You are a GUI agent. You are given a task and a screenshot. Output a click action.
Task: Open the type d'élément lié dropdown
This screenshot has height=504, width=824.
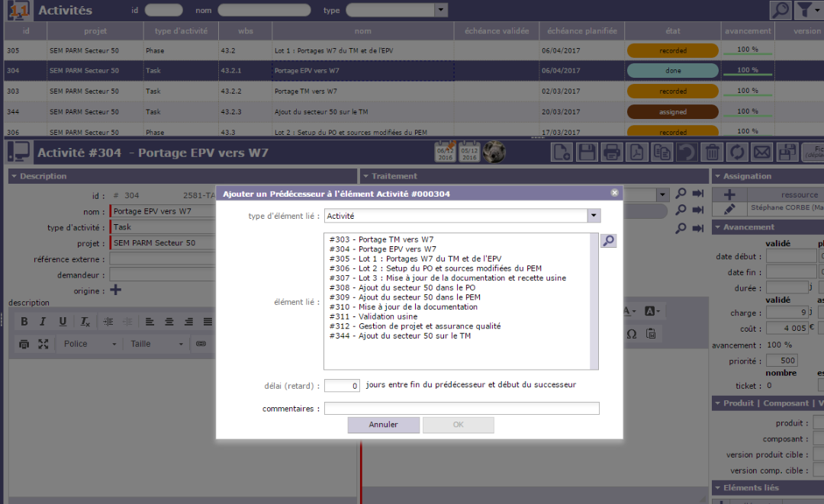[x=594, y=216]
